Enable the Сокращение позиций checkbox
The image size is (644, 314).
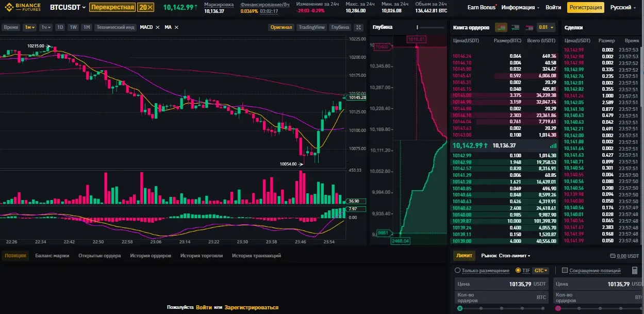click(x=565, y=270)
